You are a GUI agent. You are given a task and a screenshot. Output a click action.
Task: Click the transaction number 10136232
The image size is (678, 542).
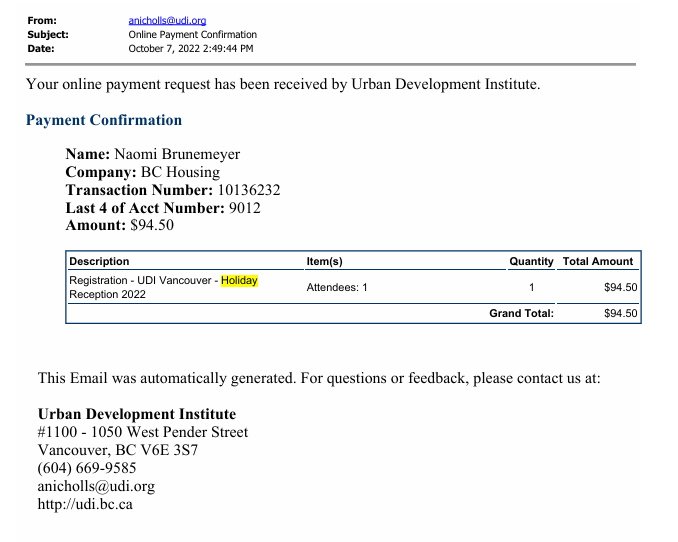pos(248,190)
